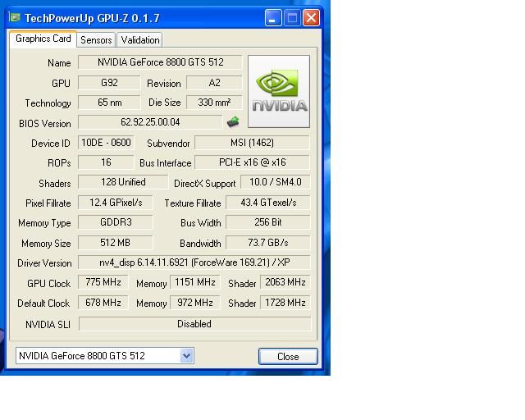The height and width of the screenshot is (420, 525).
Task: Click the Die Size value 330 mm²
Action: pos(214,103)
